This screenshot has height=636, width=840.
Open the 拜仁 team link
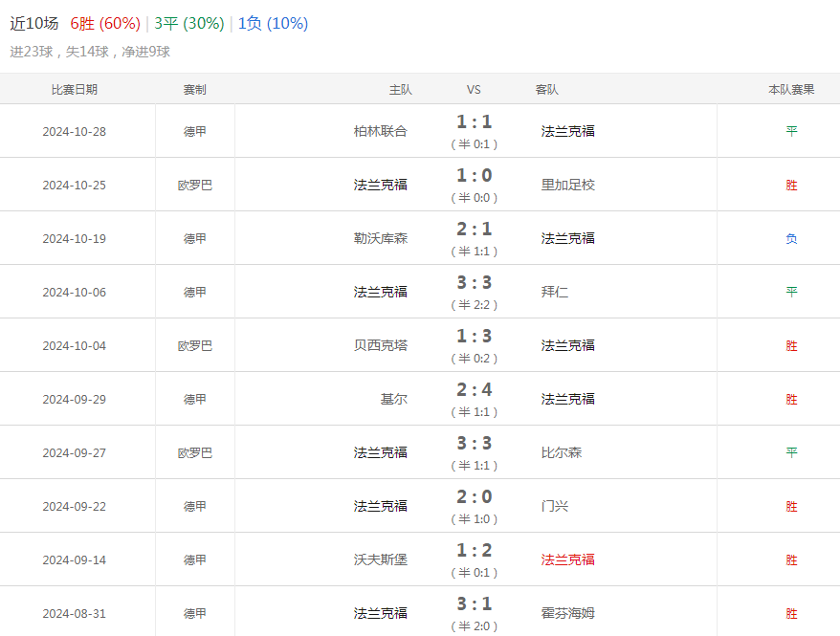pos(555,292)
